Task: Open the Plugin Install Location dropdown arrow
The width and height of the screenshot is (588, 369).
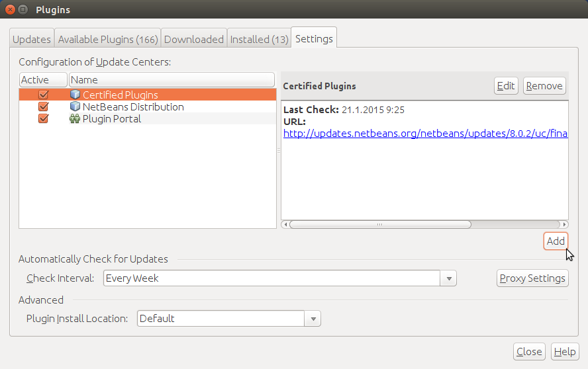Action: pyautogui.click(x=313, y=319)
